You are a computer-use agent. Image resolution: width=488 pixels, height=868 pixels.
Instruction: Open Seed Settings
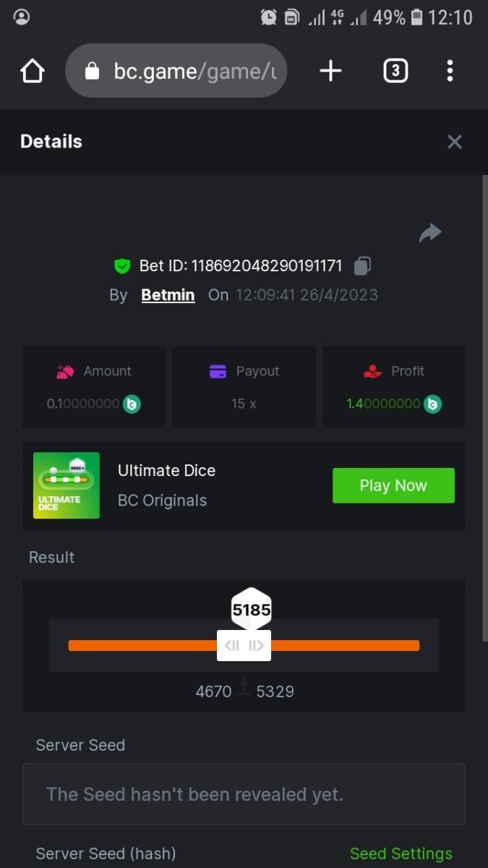coord(401,854)
